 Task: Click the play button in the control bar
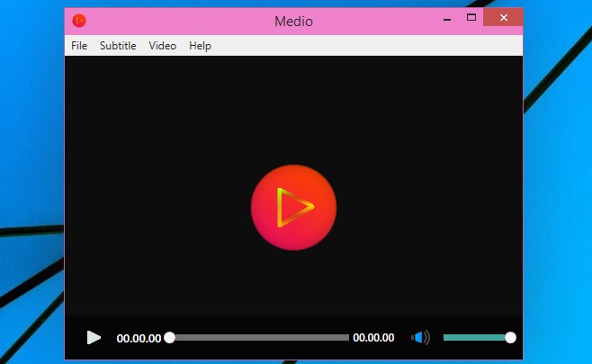coord(94,338)
